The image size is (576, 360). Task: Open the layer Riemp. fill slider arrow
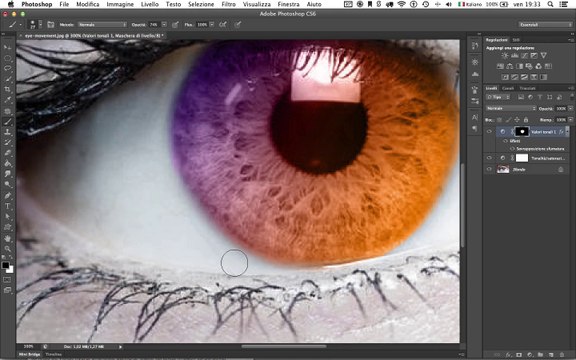point(570,120)
